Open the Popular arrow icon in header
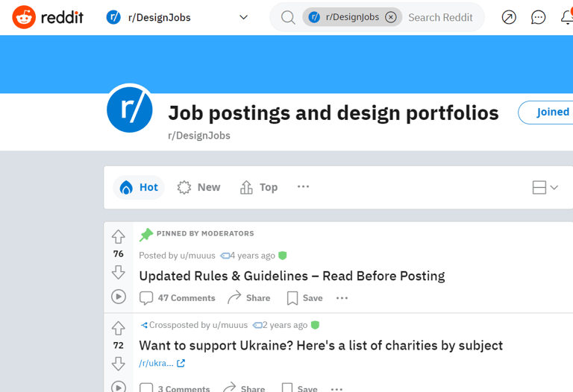The height and width of the screenshot is (392, 573). click(509, 17)
